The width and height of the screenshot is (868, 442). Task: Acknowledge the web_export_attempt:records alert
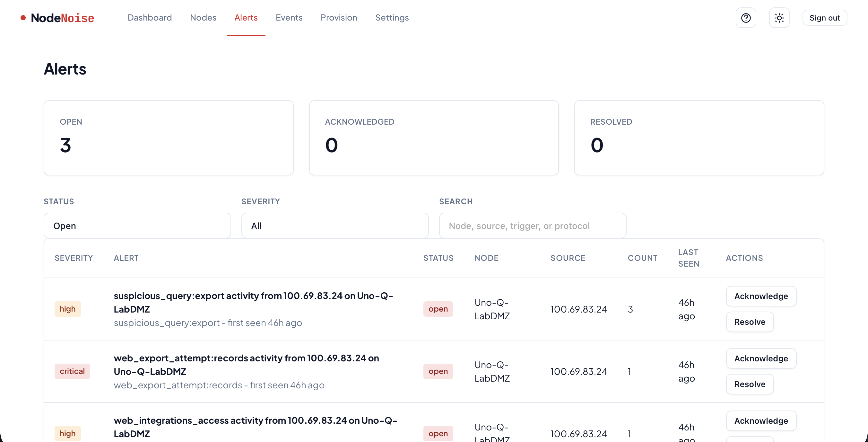(761, 358)
